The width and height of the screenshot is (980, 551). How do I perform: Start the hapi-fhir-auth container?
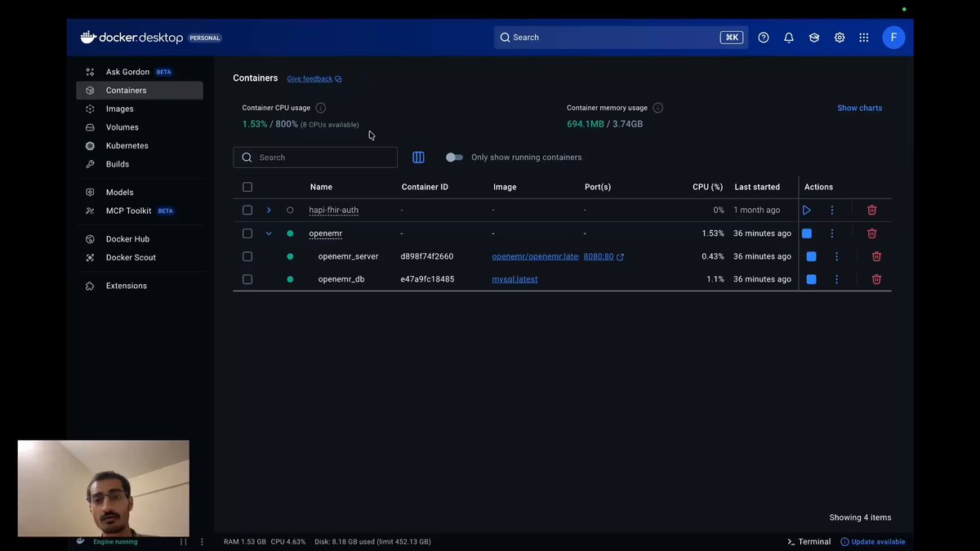(x=806, y=210)
